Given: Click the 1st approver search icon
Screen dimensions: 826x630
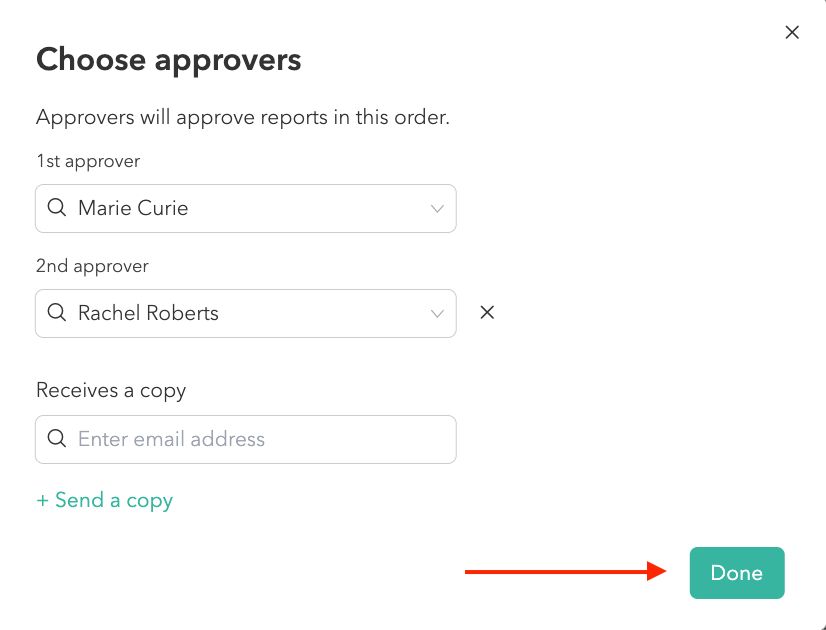Looking at the screenshot, I should [x=57, y=209].
